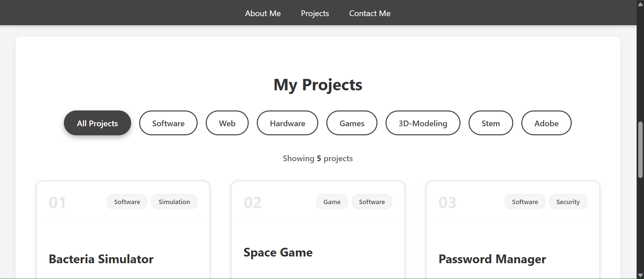Click the scrollbar down arrow

click(x=640, y=275)
